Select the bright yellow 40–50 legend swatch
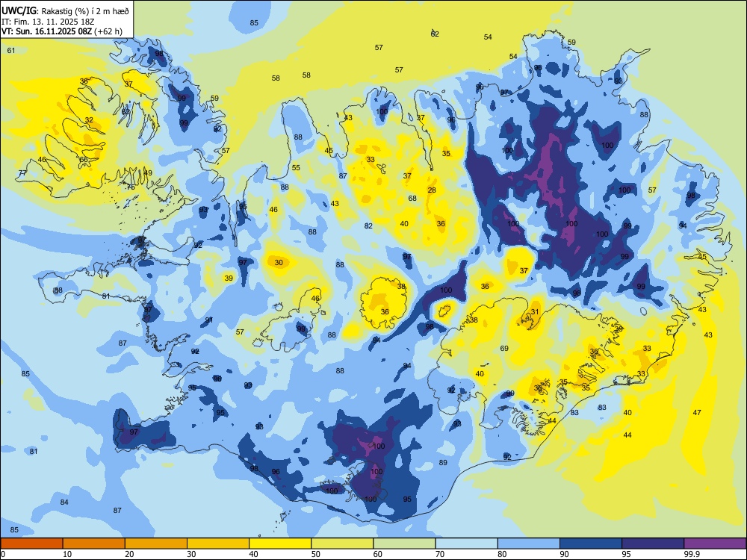The image size is (747, 560). [x=280, y=544]
